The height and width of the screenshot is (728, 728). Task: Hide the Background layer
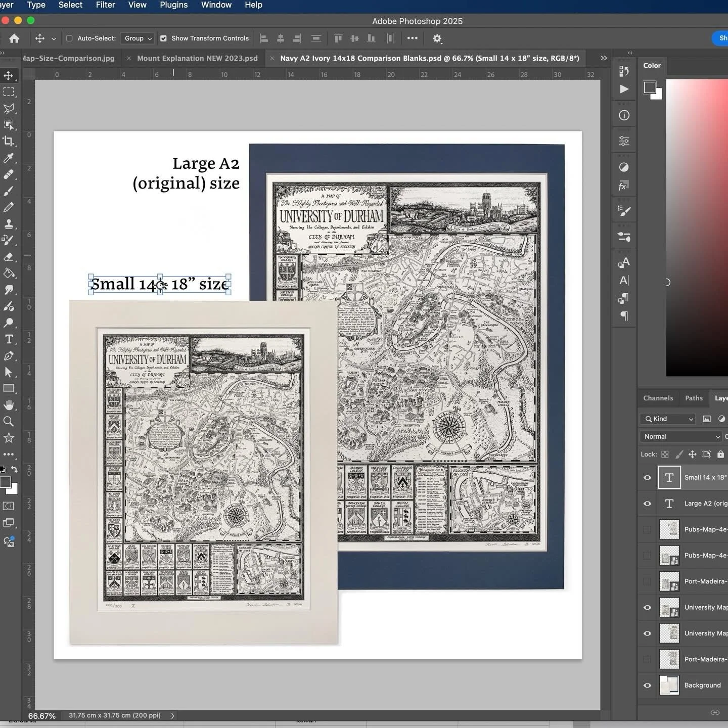647,686
